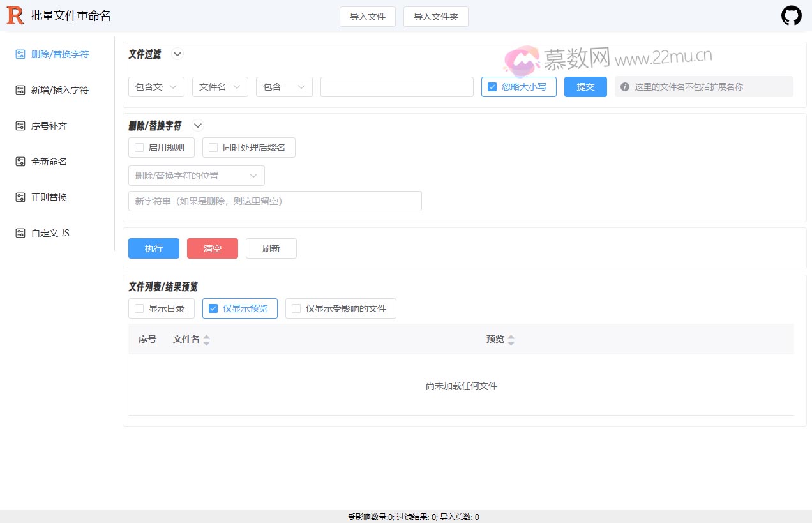Check the 同时处理后缀名 checkbox

pyautogui.click(x=213, y=148)
